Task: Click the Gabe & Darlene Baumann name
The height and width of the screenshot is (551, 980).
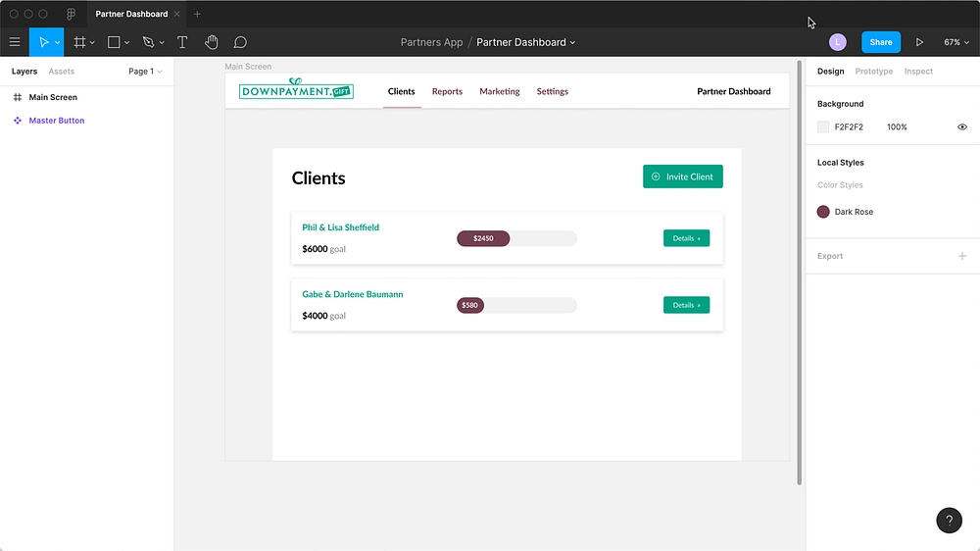Action: pos(353,294)
